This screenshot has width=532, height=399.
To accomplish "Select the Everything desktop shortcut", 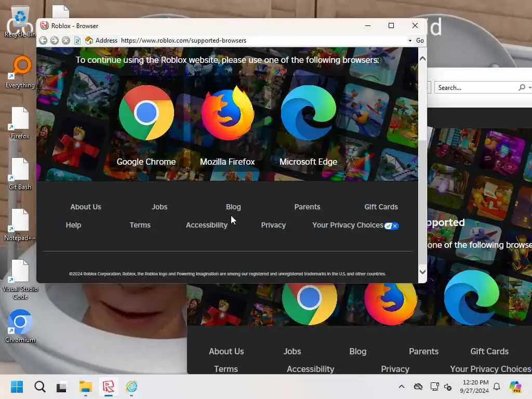I will pyautogui.click(x=20, y=72).
